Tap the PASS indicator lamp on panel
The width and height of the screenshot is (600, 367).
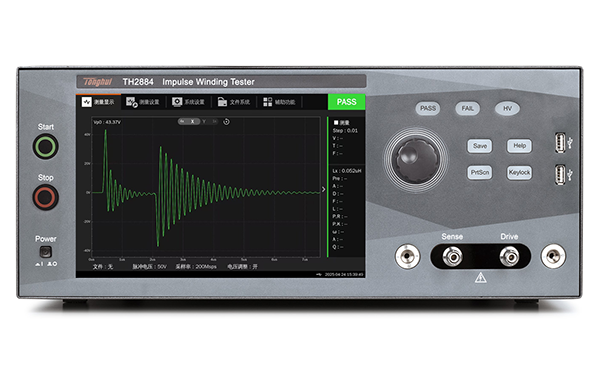tap(428, 108)
